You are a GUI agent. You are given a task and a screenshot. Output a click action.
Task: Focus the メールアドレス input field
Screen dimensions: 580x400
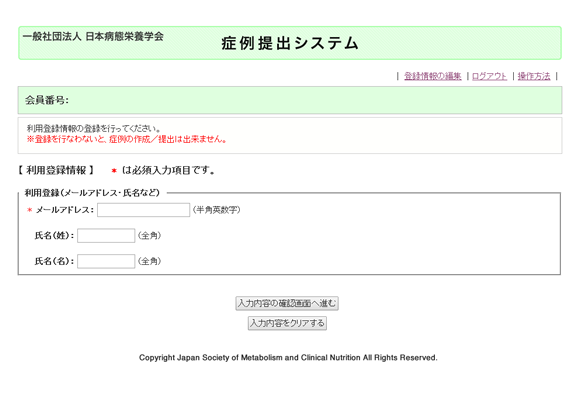point(144,210)
